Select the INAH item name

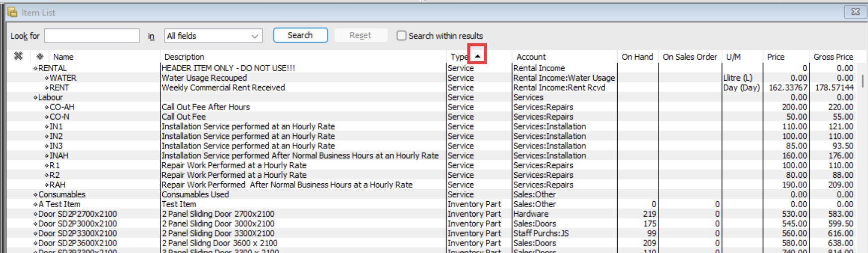coord(59,156)
